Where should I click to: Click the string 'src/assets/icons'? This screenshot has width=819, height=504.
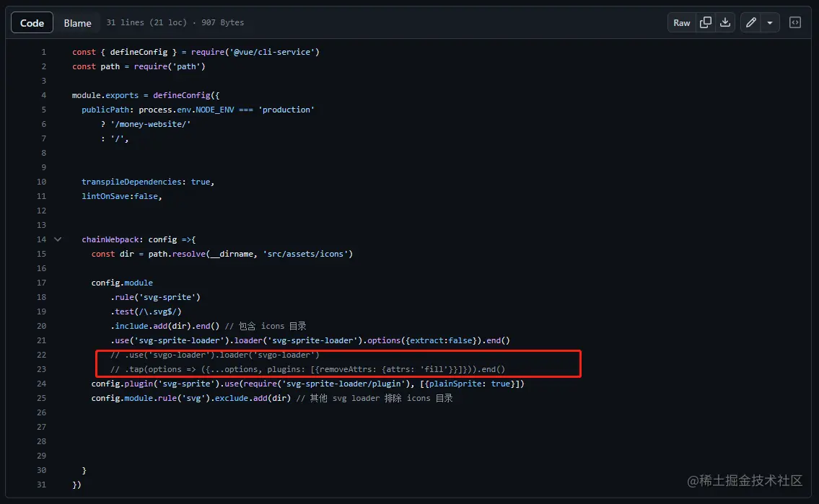click(x=305, y=254)
